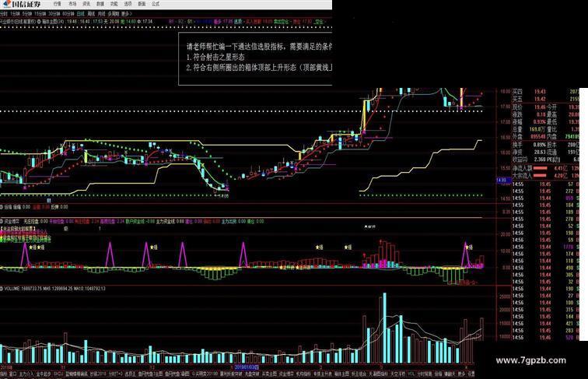The height and width of the screenshot is (379, 588).
Task: Click the 国信证券 logo icon
Action: tap(6, 4)
